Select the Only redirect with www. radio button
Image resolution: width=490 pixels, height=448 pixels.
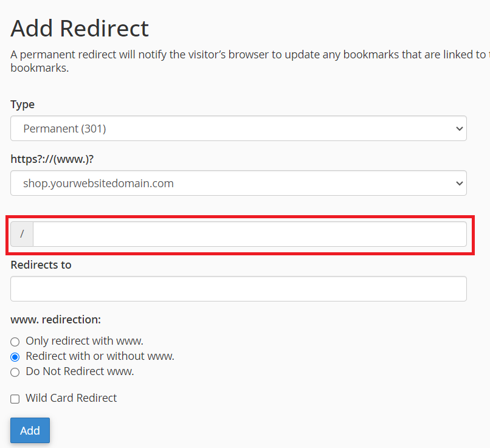[15, 342]
